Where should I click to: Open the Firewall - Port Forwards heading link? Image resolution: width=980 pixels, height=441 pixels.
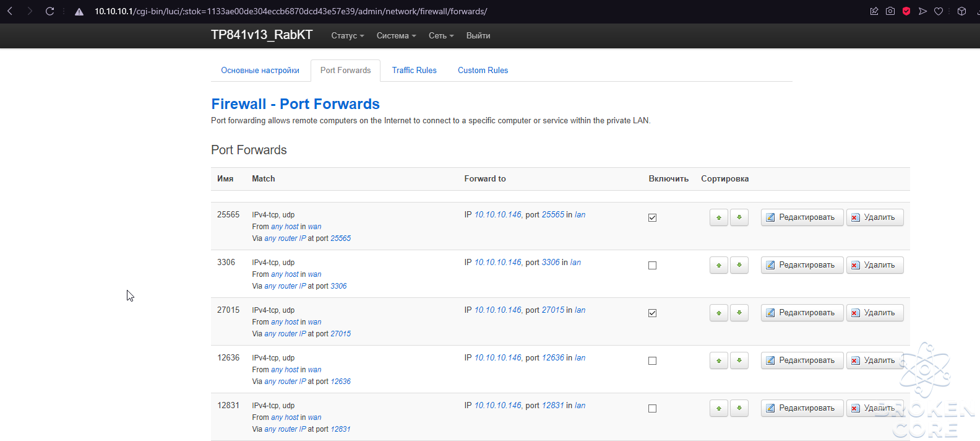pyautogui.click(x=296, y=104)
